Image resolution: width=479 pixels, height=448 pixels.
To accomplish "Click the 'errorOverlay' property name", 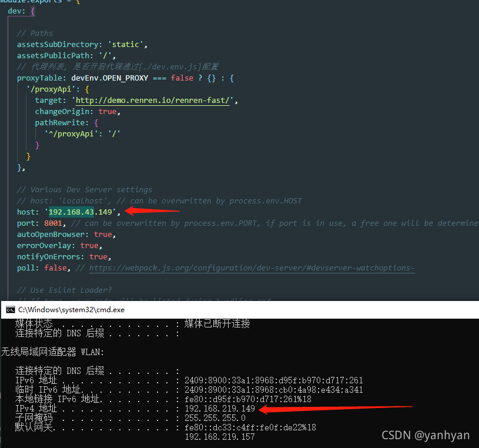I will coord(44,245).
